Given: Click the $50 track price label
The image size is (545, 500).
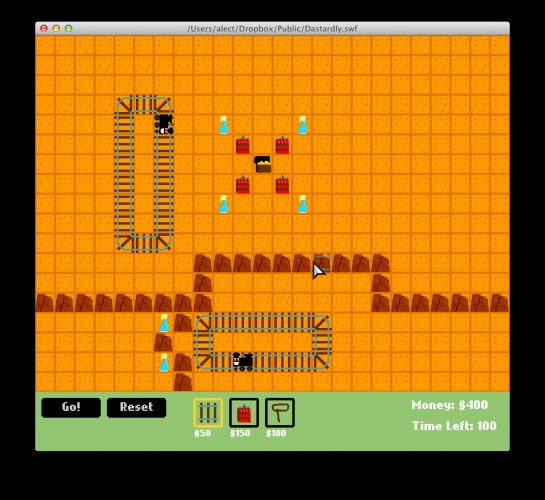Looking at the screenshot, I should [x=202, y=433].
